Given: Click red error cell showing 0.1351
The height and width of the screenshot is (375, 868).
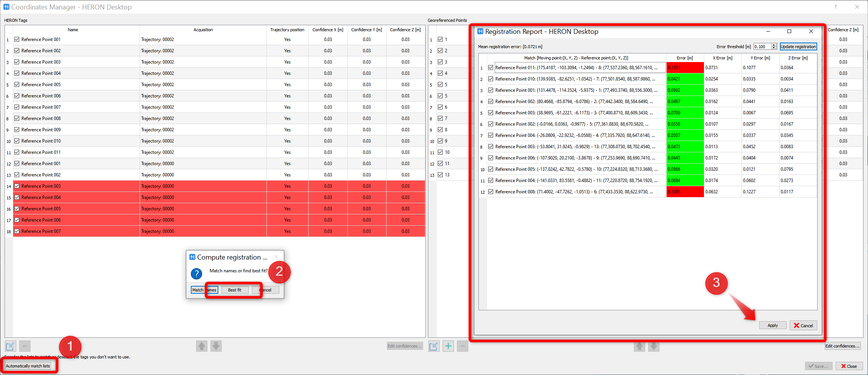Looking at the screenshot, I should (x=684, y=68).
